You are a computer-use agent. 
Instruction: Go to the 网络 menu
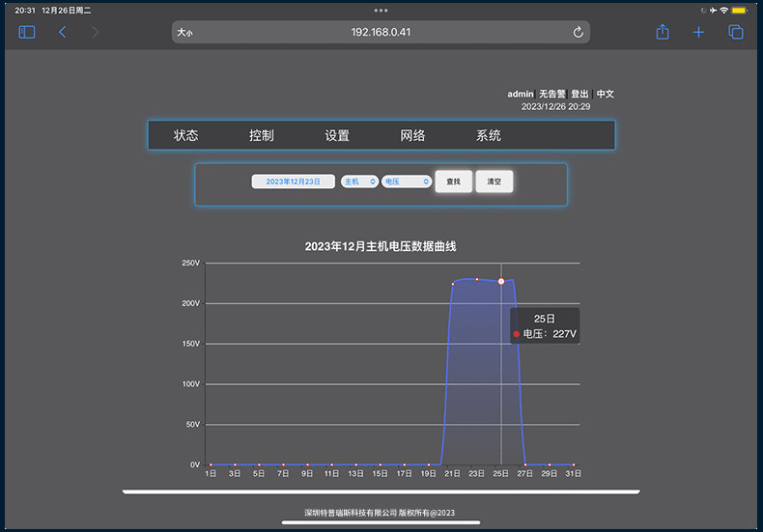coord(412,135)
